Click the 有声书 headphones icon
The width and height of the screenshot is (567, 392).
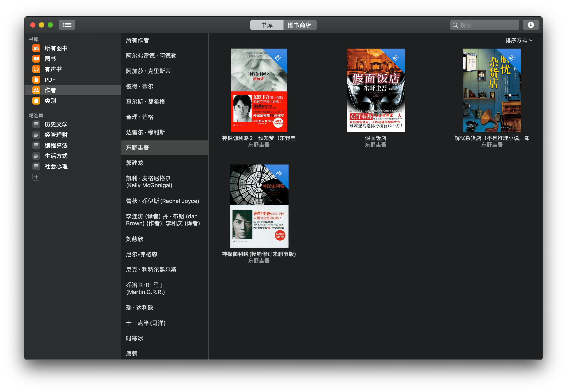pos(36,69)
